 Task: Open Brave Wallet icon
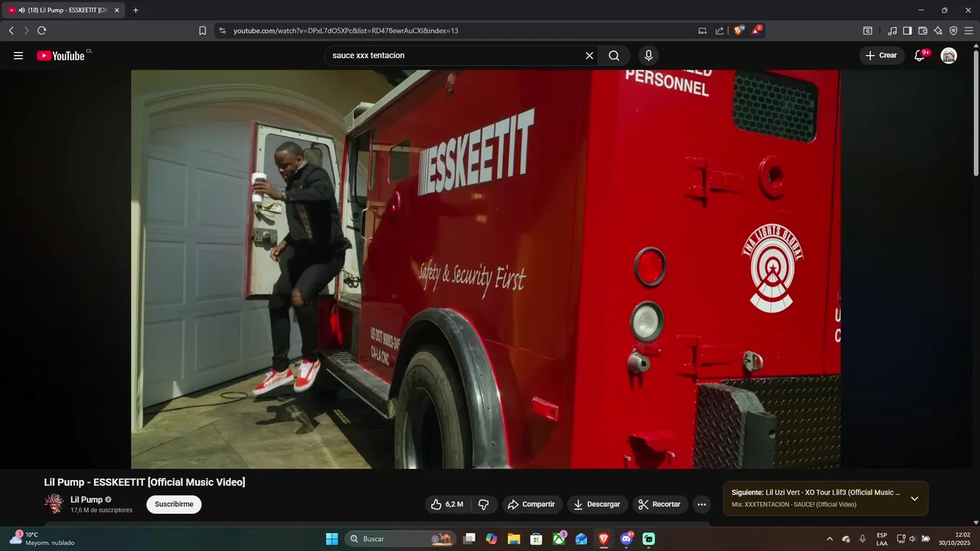point(923,31)
